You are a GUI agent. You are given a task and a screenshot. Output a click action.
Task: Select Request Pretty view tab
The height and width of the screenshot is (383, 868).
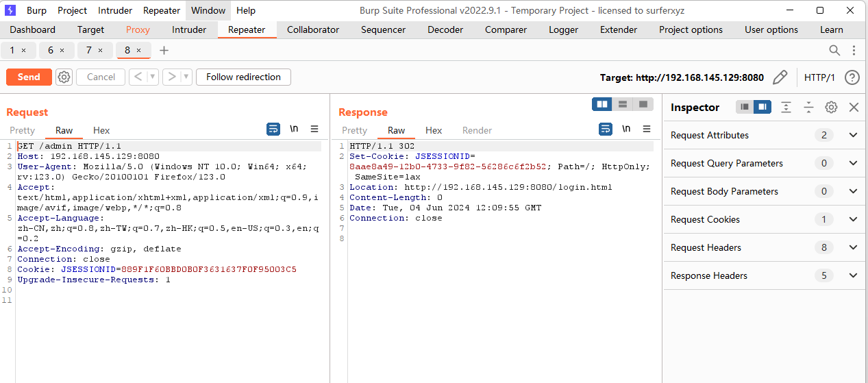[22, 130]
